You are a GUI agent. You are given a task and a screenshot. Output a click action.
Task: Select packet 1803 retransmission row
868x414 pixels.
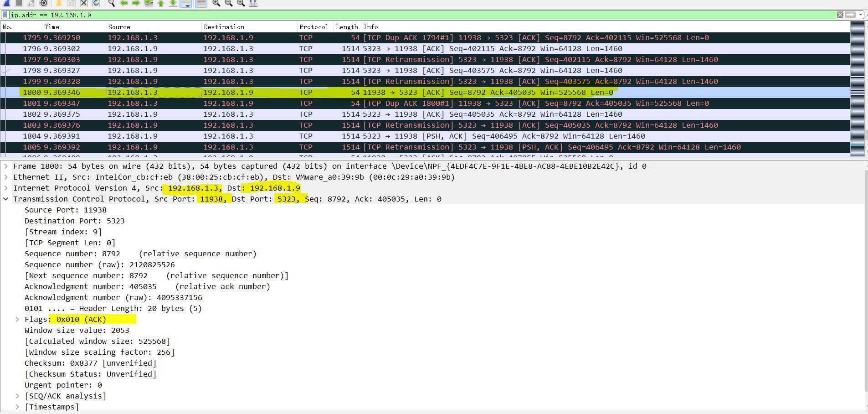point(425,125)
